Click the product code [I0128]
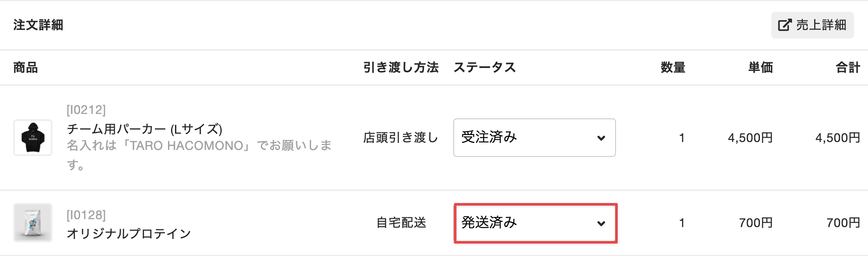 point(86,215)
